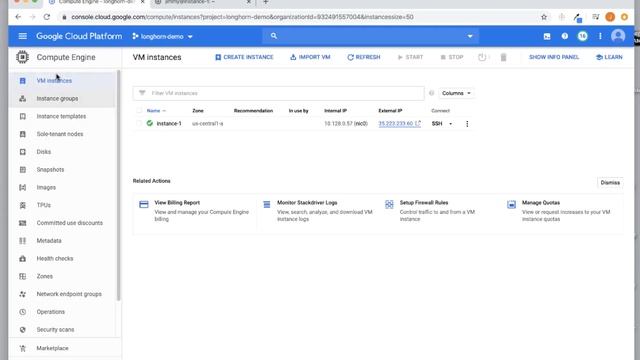The image size is (640, 360).
Task: Go back in browser history
Action: click(x=18, y=17)
